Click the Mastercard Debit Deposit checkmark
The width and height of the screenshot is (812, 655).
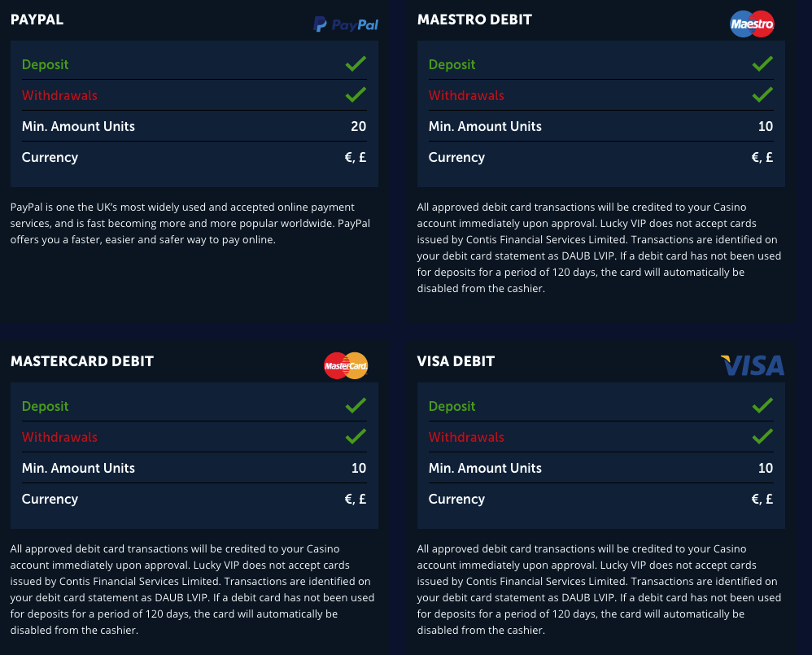pos(356,405)
